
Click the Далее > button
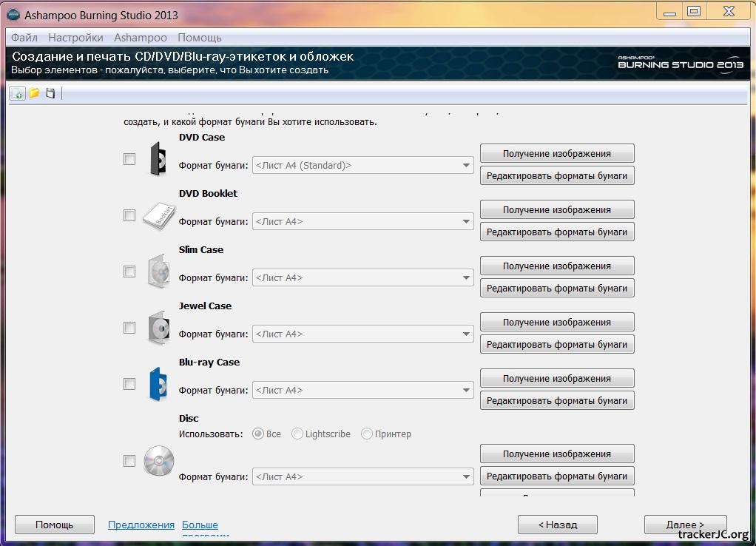[x=685, y=525]
